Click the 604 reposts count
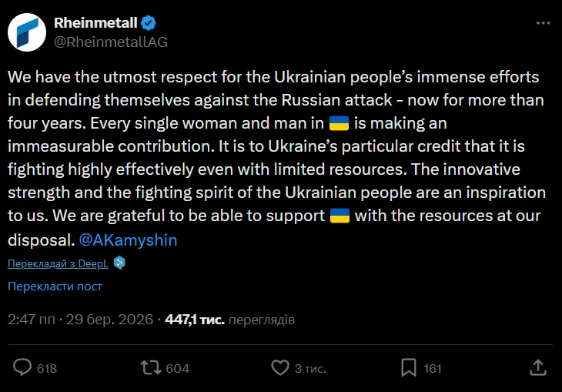This screenshot has width=562, height=392. pos(177,368)
